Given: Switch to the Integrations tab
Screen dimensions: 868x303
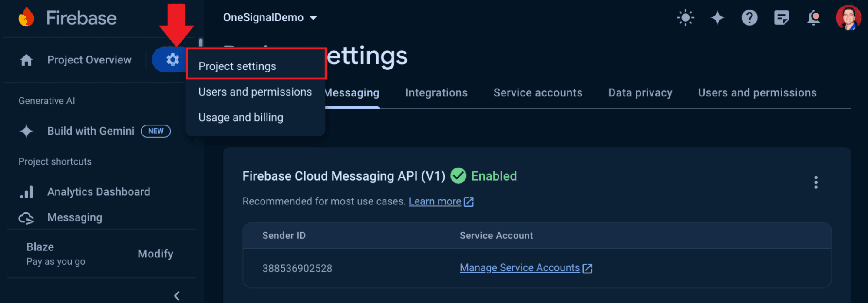Looking at the screenshot, I should point(436,92).
